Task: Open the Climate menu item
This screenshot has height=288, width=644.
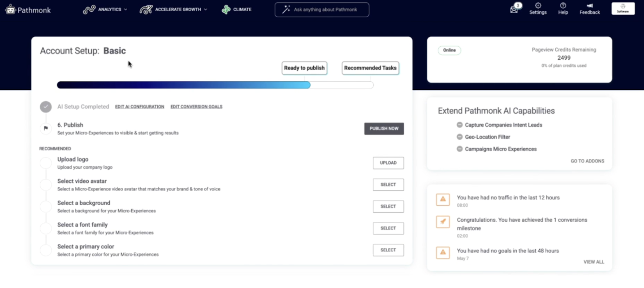Action: click(236, 9)
